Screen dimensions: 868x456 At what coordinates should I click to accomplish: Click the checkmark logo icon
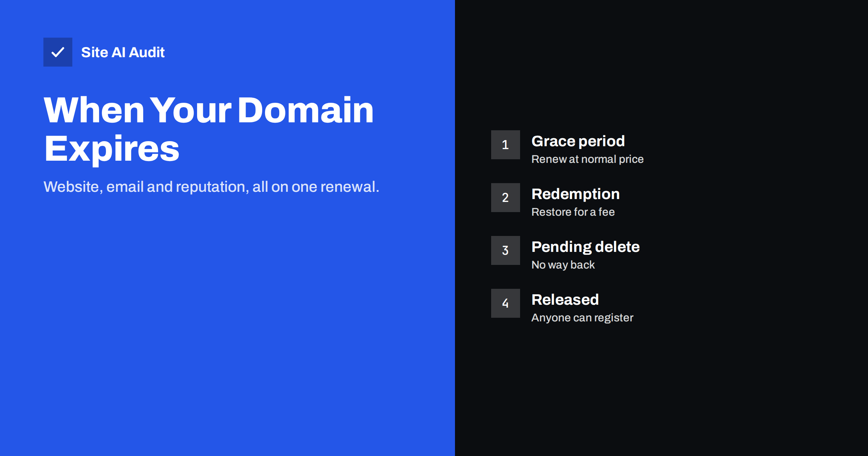click(58, 52)
